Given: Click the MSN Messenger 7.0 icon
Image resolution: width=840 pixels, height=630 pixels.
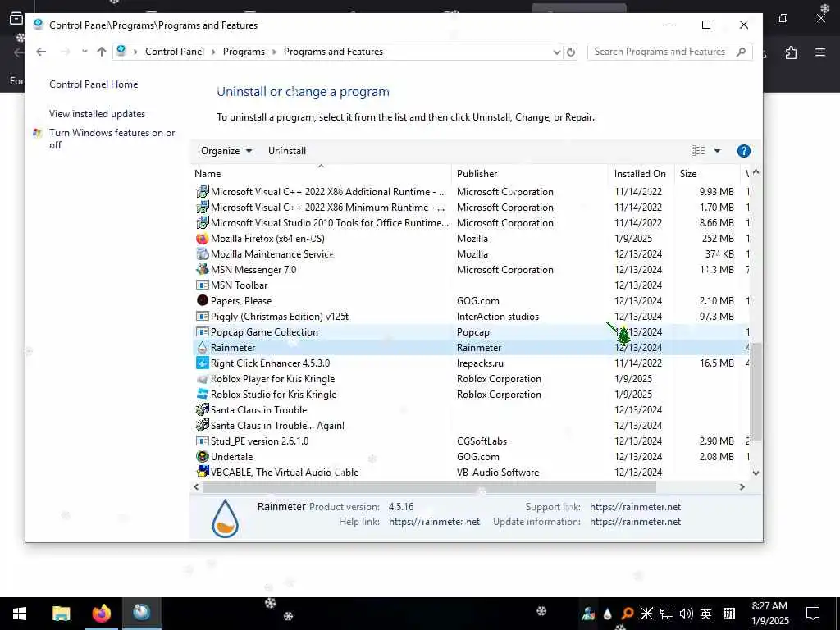Looking at the screenshot, I should (202, 269).
